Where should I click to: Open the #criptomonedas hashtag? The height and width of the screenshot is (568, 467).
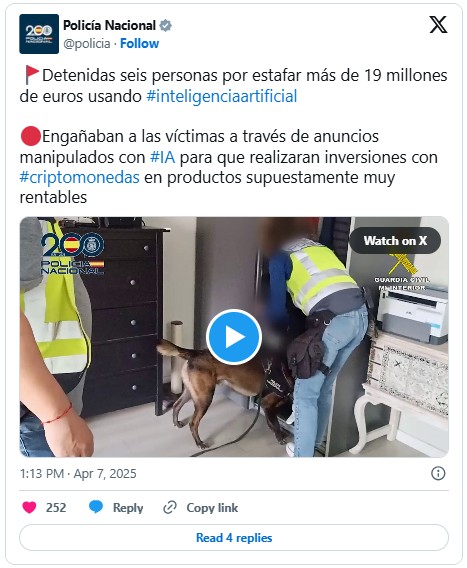click(x=79, y=178)
